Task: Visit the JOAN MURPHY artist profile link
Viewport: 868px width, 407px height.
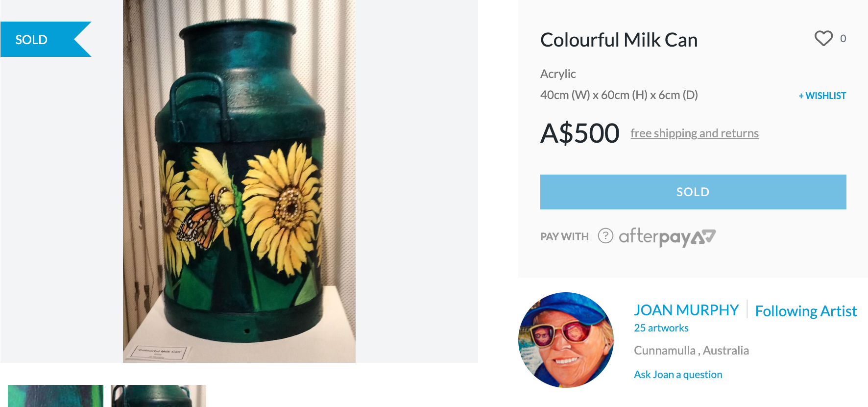Action: (686, 310)
